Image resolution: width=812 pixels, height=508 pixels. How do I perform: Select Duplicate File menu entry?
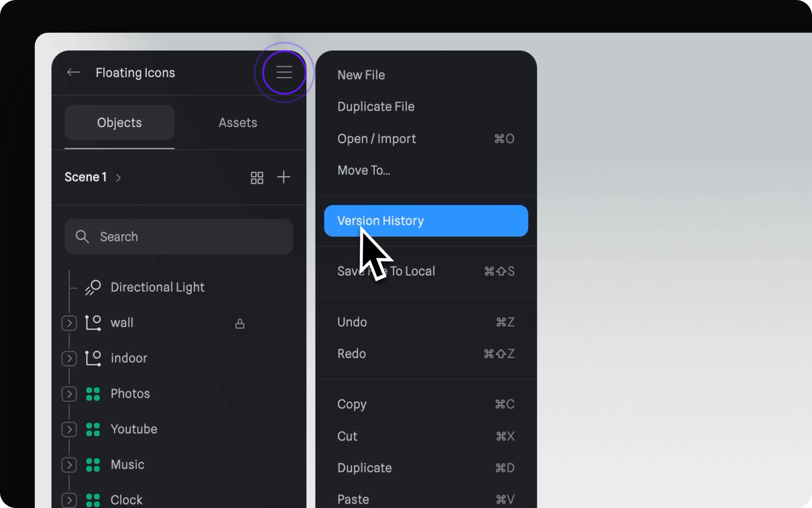376,107
